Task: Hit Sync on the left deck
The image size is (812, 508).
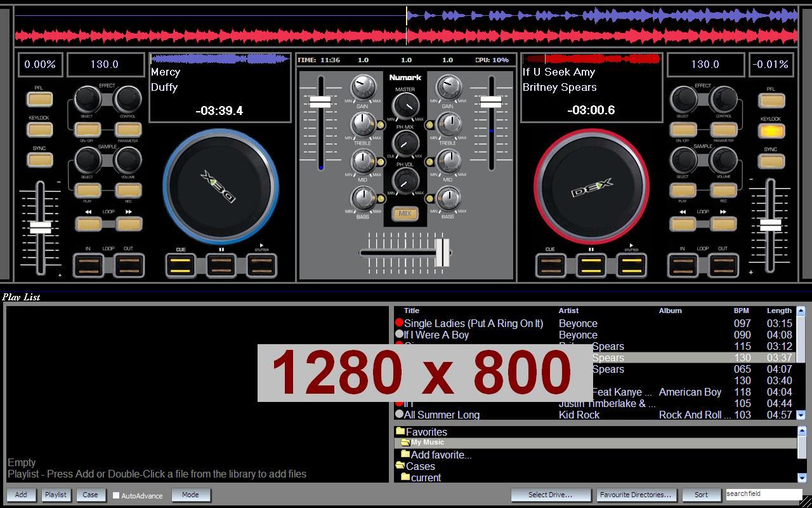Action: 39,160
